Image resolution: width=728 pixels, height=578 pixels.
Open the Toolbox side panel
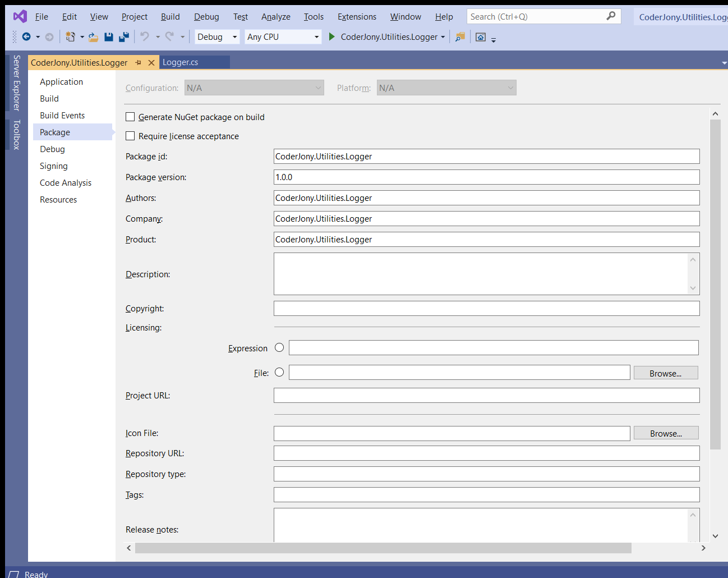coord(17,135)
